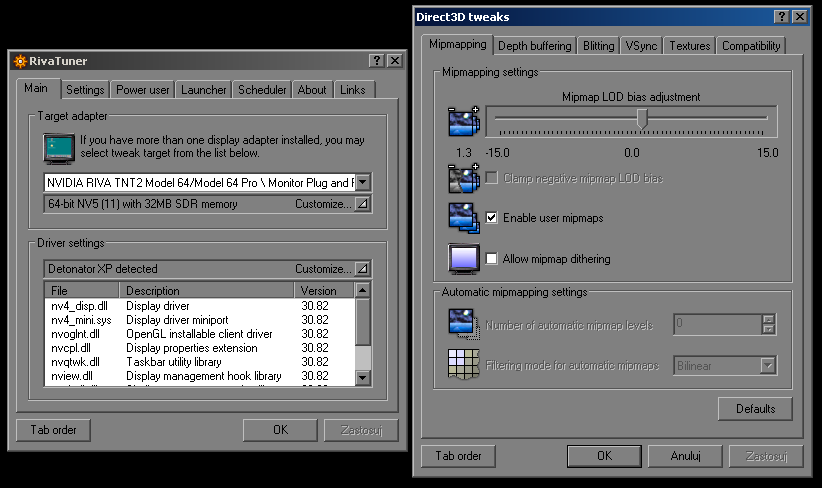Click the Mipmap LOD bias slider handle
The width and height of the screenshot is (822, 488).
click(643, 119)
